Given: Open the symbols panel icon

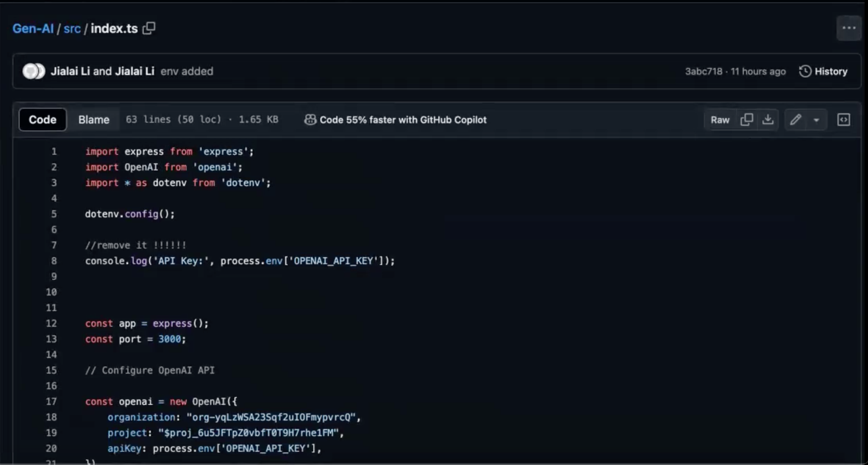Looking at the screenshot, I should [x=843, y=120].
